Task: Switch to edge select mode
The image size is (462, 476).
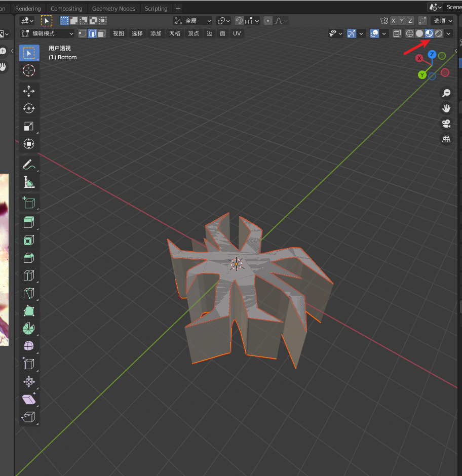Action: (92, 33)
